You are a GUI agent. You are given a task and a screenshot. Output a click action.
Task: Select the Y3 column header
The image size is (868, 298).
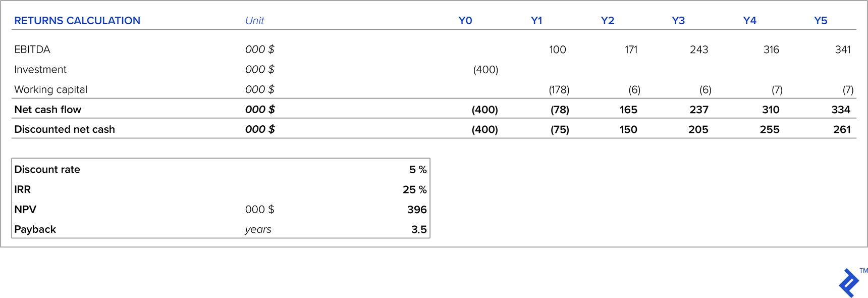(x=678, y=21)
